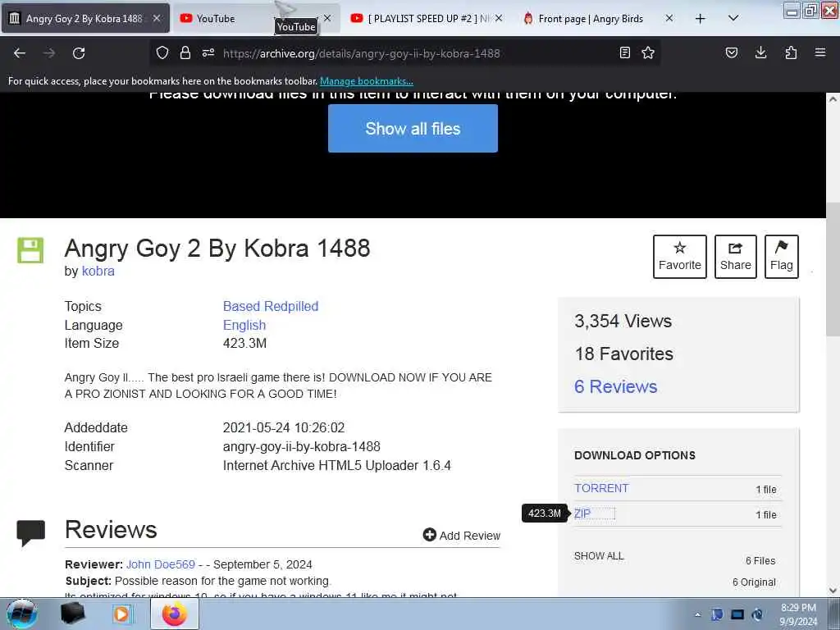Viewport: 840px width, 630px height.
Task: Download via the TORRENT option
Action: [x=601, y=489]
